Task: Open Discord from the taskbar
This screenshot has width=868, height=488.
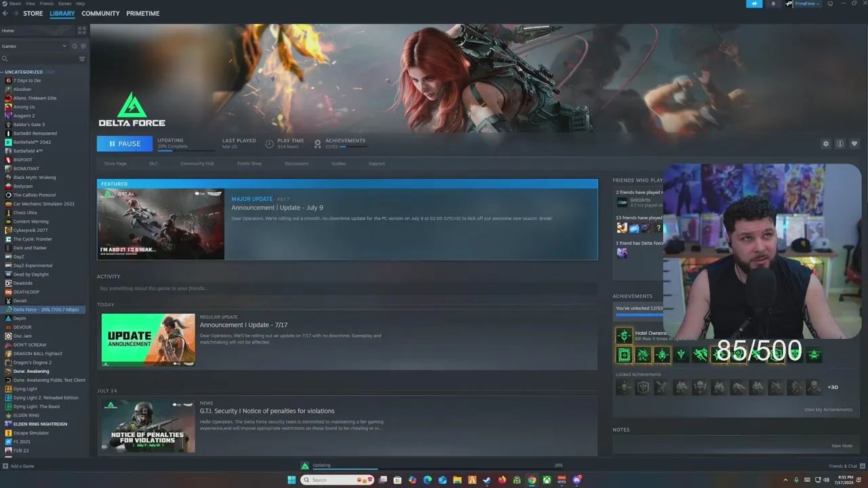Action: 576,480
